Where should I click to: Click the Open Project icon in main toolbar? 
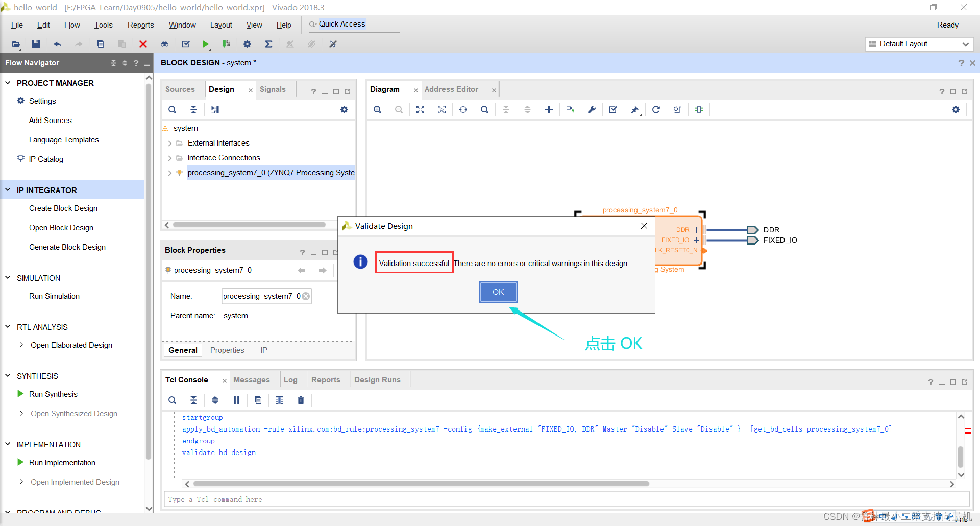tap(16, 44)
